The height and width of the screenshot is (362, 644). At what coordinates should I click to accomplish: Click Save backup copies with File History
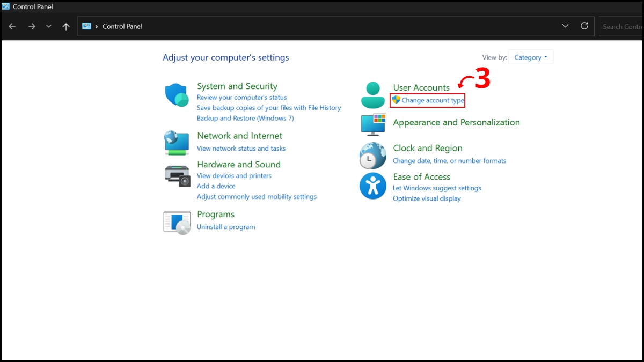tap(269, 108)
